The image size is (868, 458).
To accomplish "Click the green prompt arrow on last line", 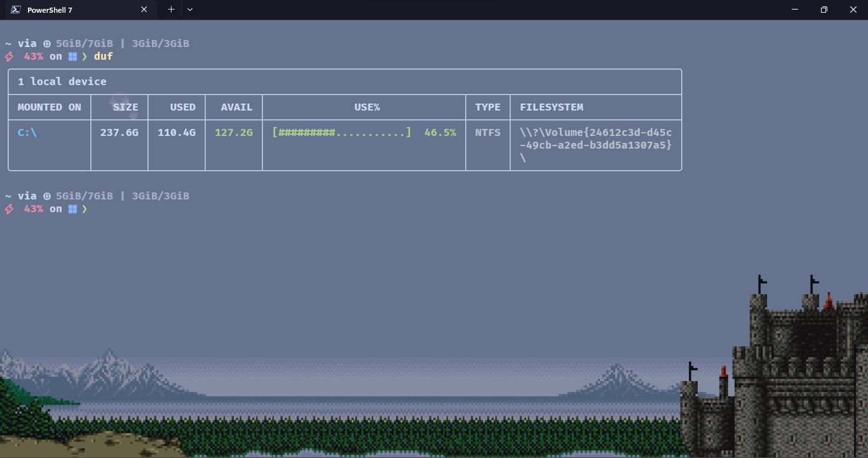I will (85, 209).
